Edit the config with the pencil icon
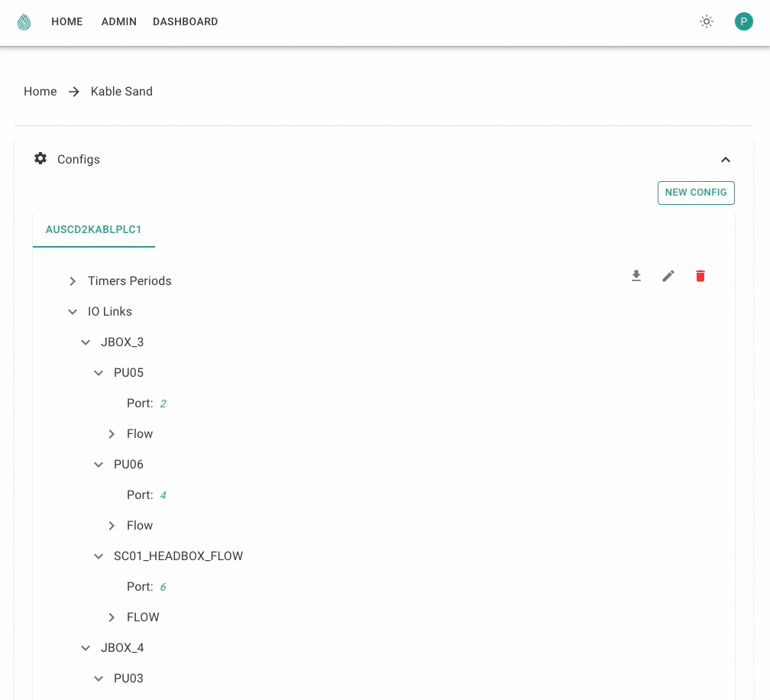 click(x=668, y=276)
